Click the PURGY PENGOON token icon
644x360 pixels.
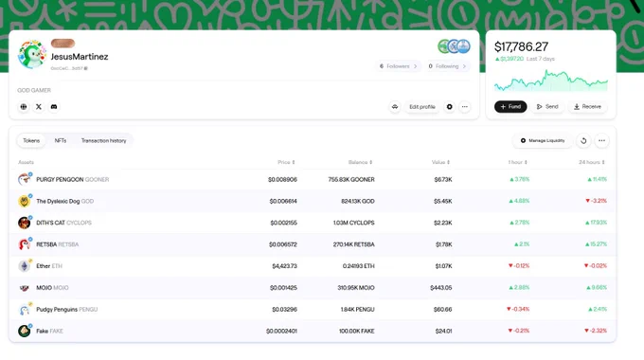point(25,180)
